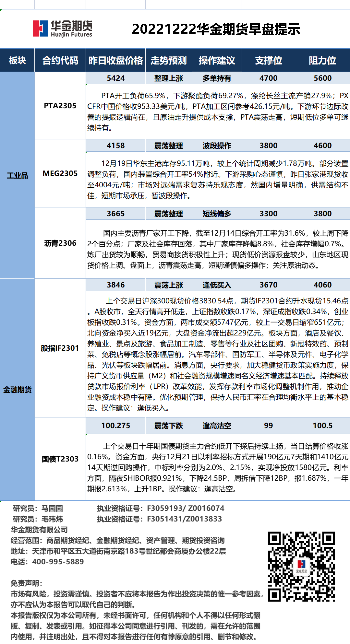Click IF2301 forecast 震荡上涨
This screenshot has width=350, height=644.
[x=169, y=285]
